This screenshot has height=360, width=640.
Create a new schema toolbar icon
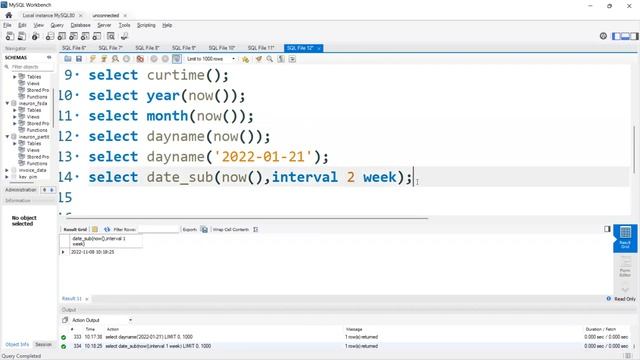[x=50, y=36]
